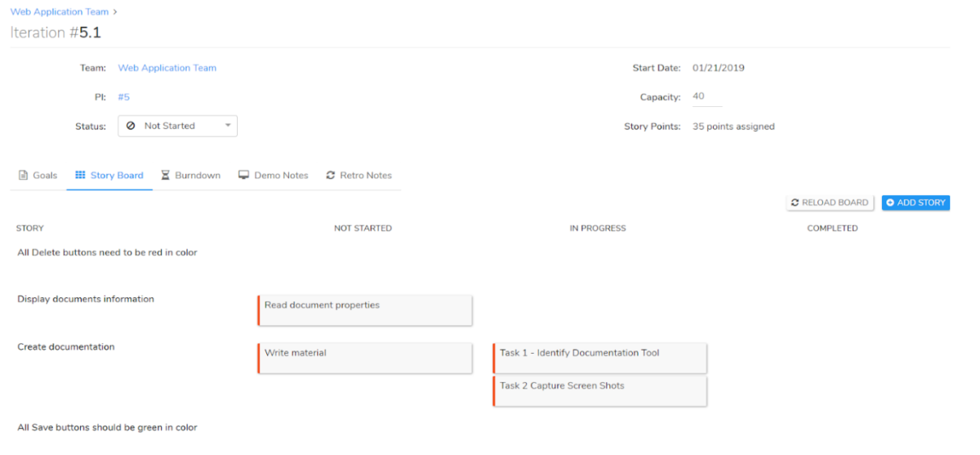Click the COMPLETED column header
Image resolution: width=980 pixels, height=455 pixels.
pyautogui.click(x=832, y=229)
